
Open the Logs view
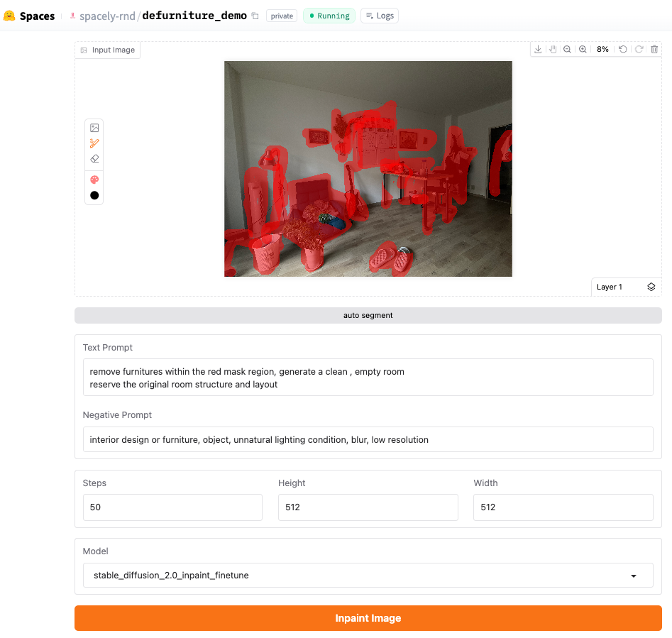(x=380, y=16)
